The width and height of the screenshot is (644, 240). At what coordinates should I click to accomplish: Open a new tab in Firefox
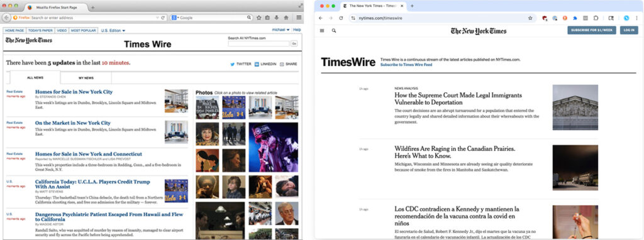(x=93, y=8)
